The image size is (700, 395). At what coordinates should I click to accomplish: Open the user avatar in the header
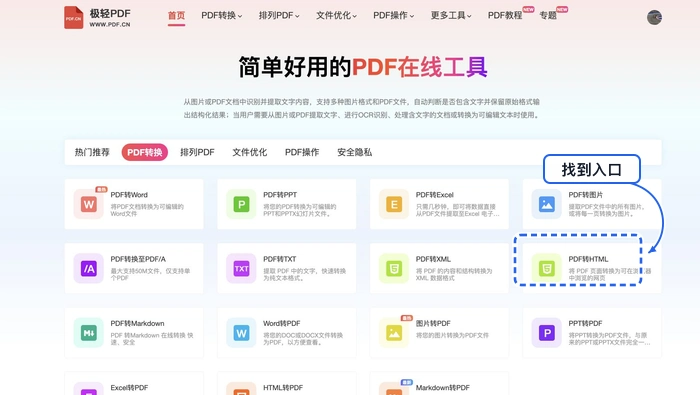point(654,17)
